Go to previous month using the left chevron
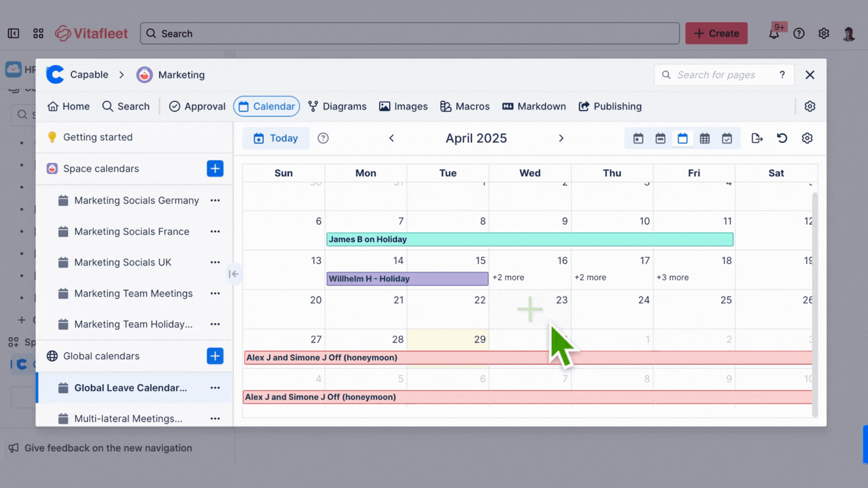868x488 pixels. point(392,138)
